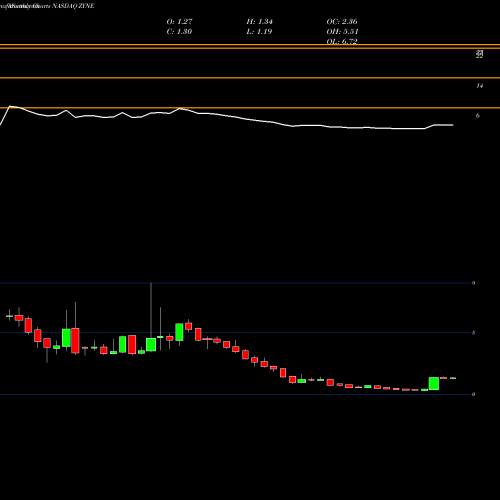
Task: Click the 9 label on price axis
Action: (x=473, y=283)
